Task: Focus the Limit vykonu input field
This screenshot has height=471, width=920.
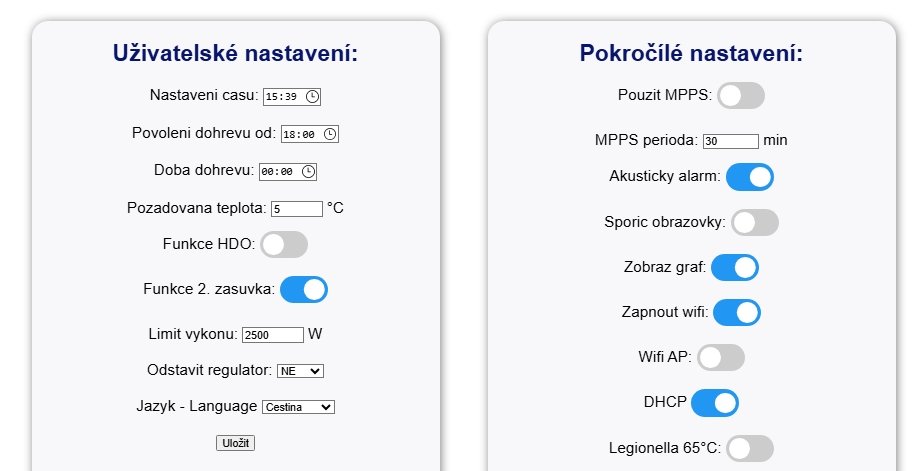Action: point(272,335)
